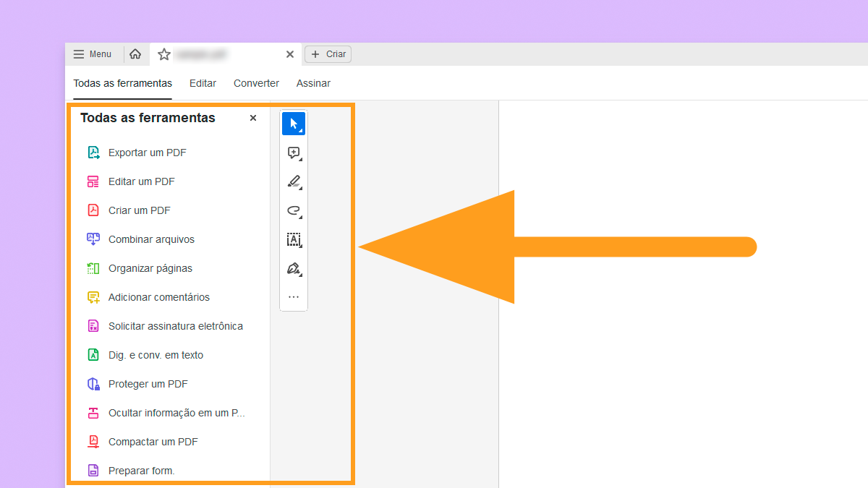Click the Organizar páginas icon
The image size is (868, 488).
[93, 268]
